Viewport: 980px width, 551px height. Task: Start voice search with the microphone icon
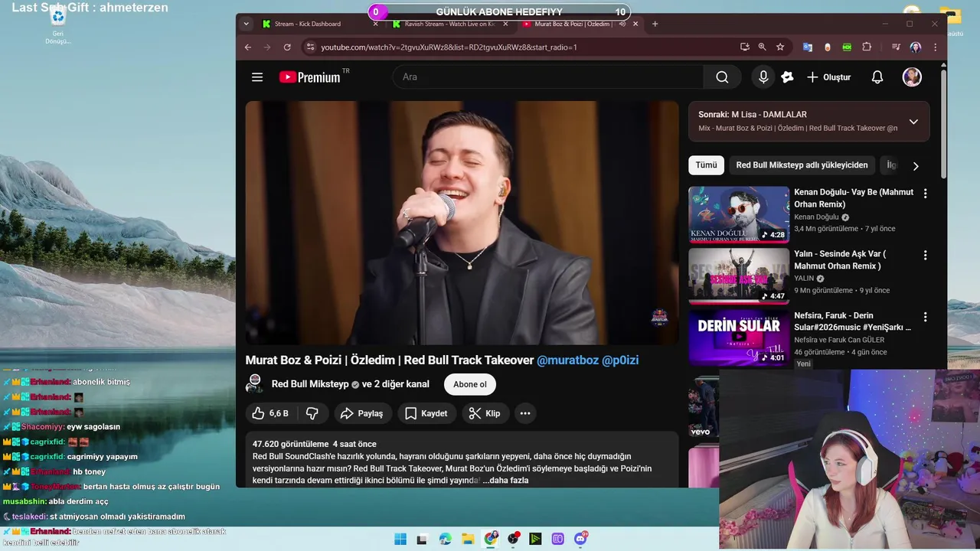pos(763,77)
